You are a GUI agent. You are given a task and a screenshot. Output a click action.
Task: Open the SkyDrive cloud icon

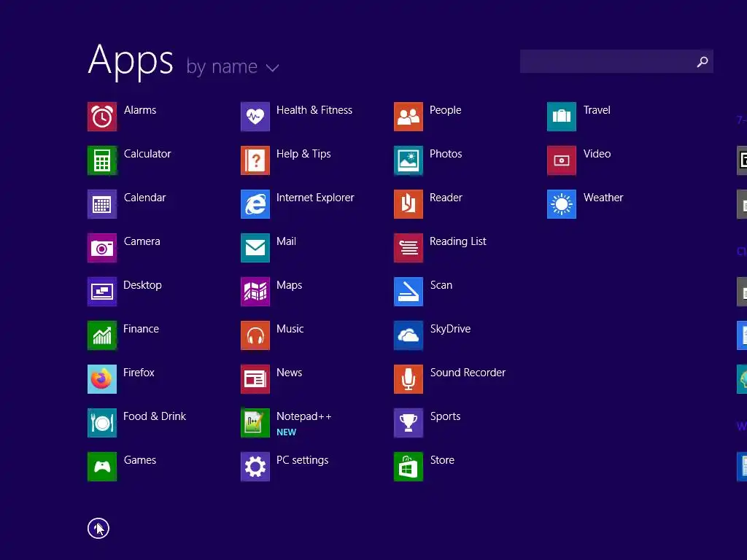click(409, 335)
